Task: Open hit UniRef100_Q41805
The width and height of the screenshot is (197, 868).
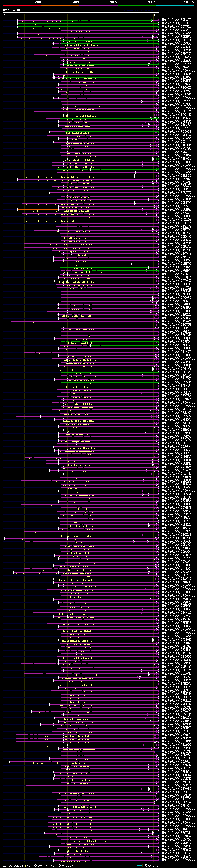Action: [177, 78]
